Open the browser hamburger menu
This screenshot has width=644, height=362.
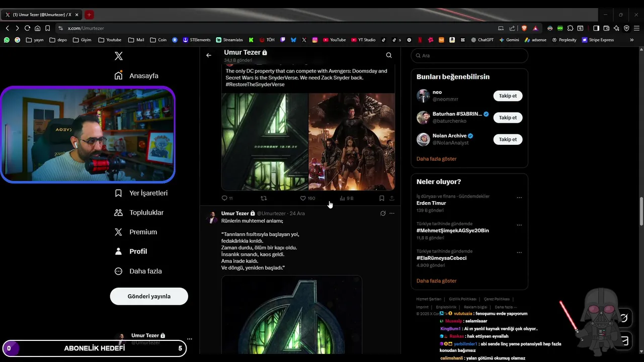(x=636, y=28)
